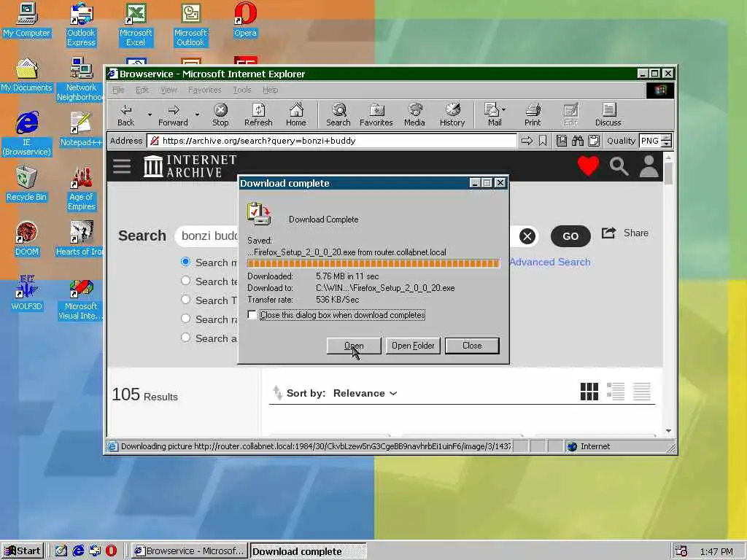Click the page scrollbar down arrow

668,430
